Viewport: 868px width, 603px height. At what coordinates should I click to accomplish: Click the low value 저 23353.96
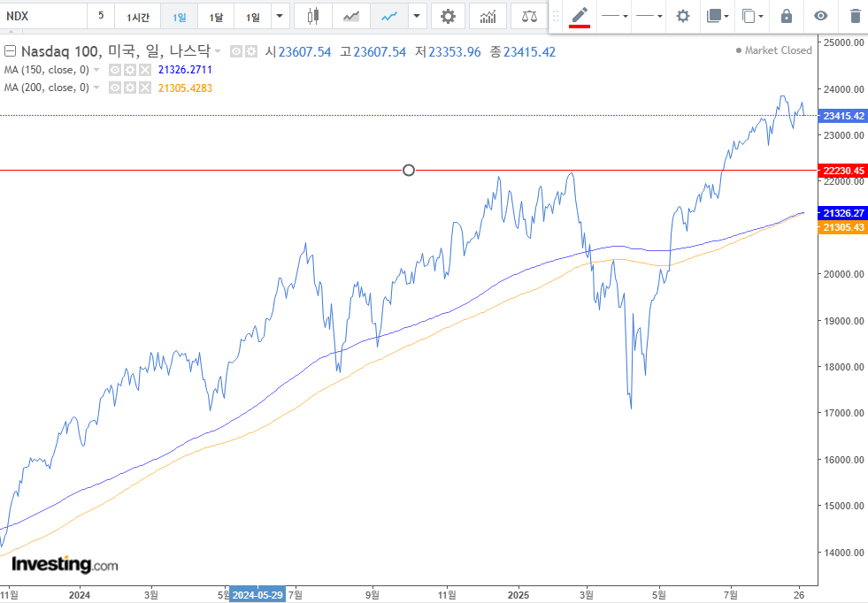pos(448,52)
